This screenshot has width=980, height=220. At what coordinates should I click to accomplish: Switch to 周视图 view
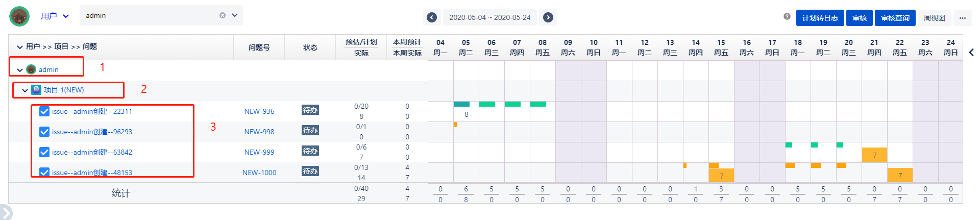[x=935, y=18]
